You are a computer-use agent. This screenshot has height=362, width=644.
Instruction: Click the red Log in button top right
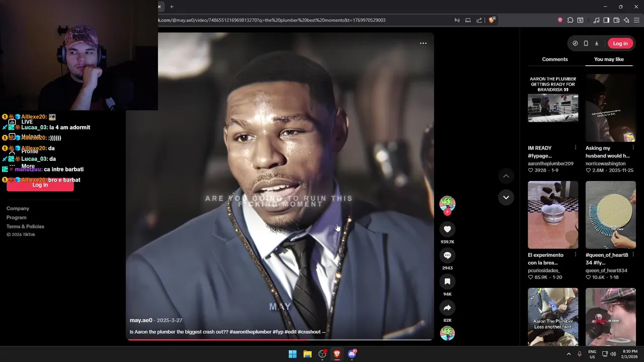(620, 43)
